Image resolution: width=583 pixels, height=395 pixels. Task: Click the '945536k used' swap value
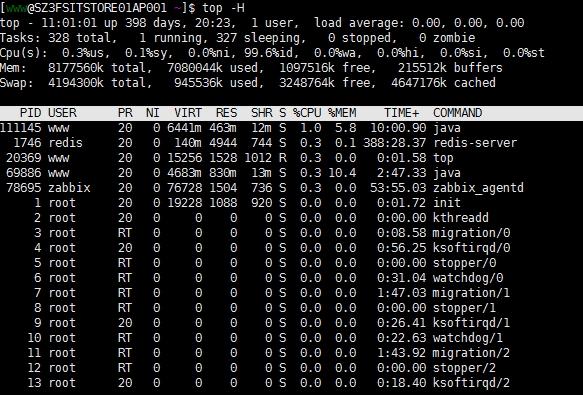tap(216, 83)
